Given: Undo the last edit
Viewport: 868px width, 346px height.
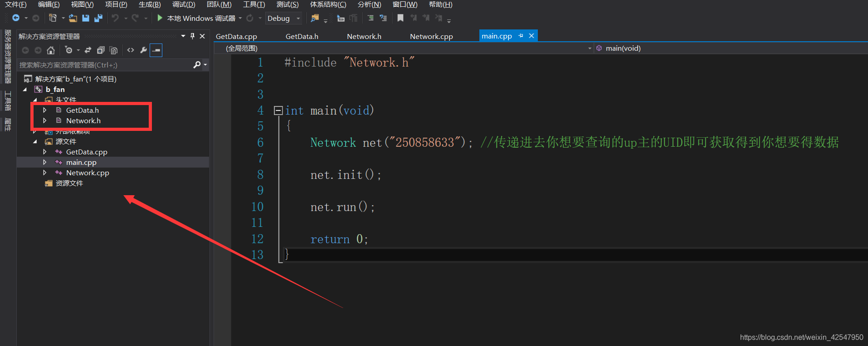Looking at the screenshot, I should pos(115,18).
